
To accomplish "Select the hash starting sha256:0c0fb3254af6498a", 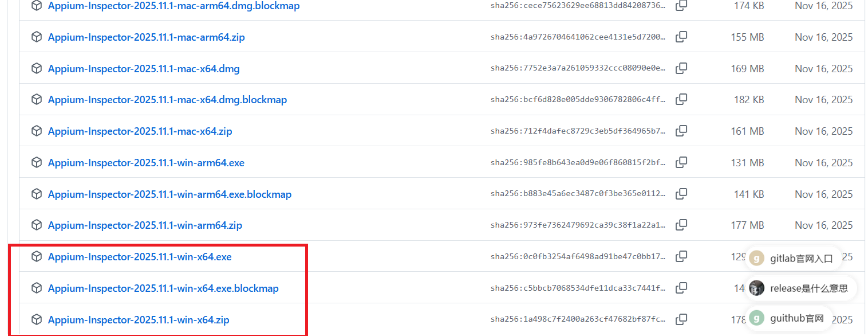I will pyautogui.click(x=578, y=256).
